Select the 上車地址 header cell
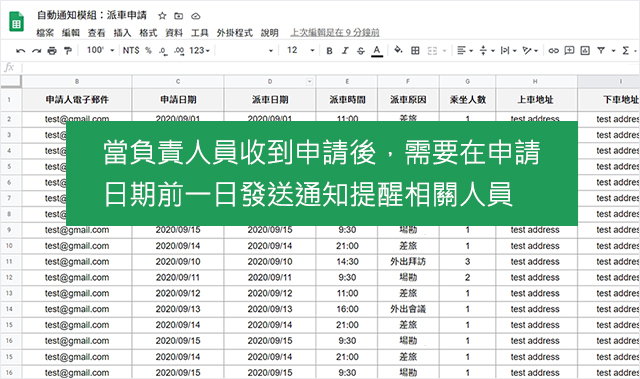The height and width of the screenshot is (379, 640). (535, 99)
